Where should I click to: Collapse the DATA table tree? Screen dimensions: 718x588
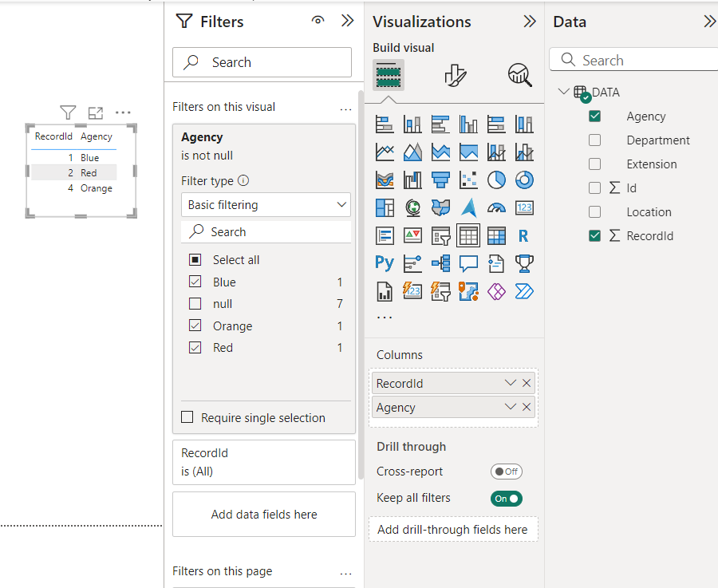[564, 91]
